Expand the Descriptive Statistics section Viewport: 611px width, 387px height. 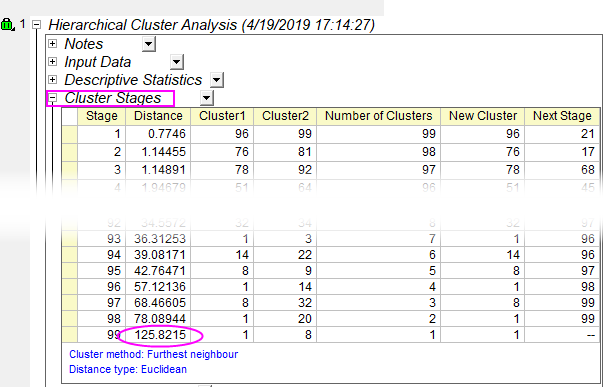point(53,80)
